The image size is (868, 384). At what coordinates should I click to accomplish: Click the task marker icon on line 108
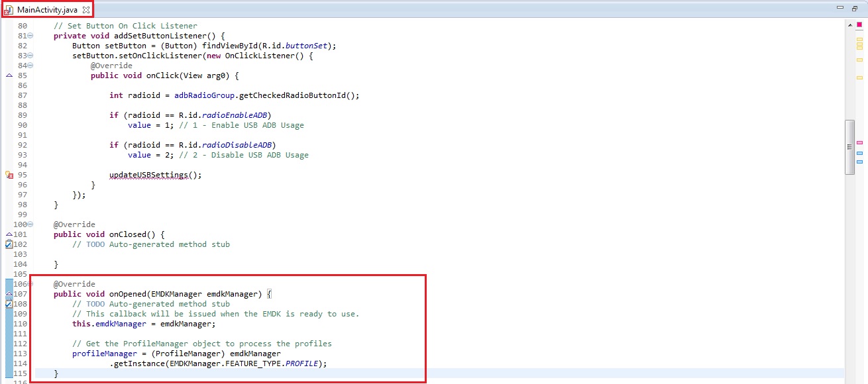(9, 304)
